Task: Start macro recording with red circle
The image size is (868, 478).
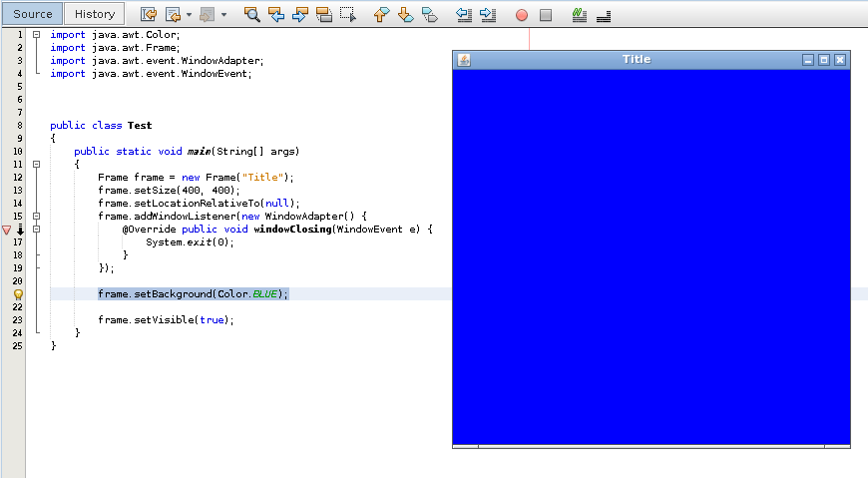Action: [522, 16]
